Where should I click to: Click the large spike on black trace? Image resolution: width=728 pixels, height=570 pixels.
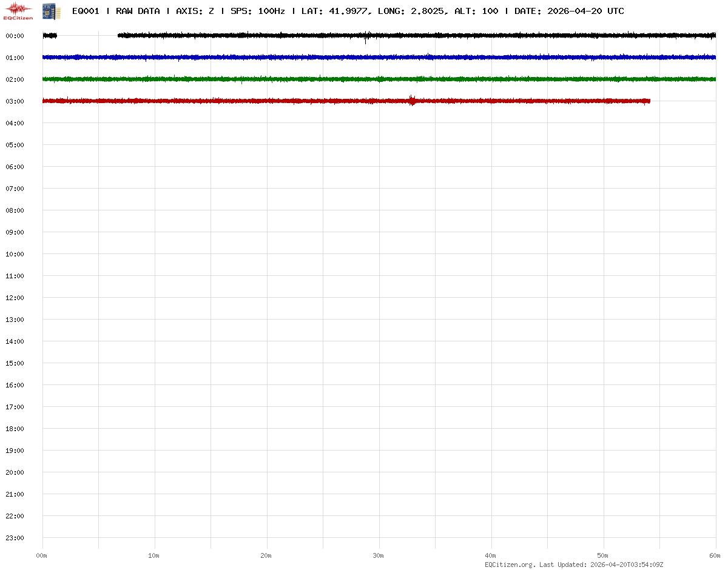point(366,37)
